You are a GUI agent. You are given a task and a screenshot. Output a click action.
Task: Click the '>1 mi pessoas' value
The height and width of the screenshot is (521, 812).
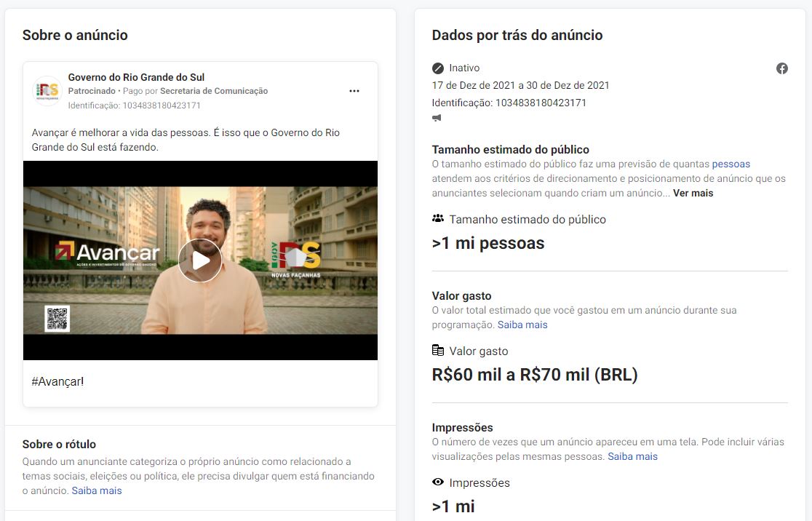488,243
